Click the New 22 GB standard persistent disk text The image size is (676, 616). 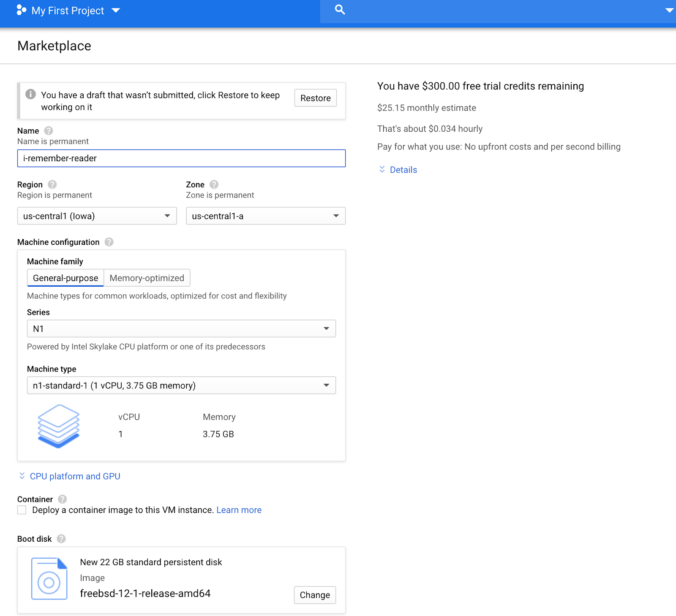click(x=151, y=562)
